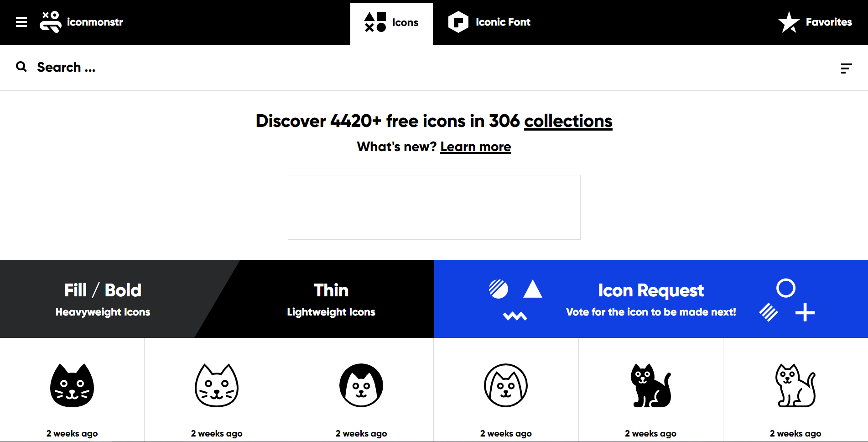Show Thin lightweight icons
This screenshot has height=442, width=868.
point(331,299)
